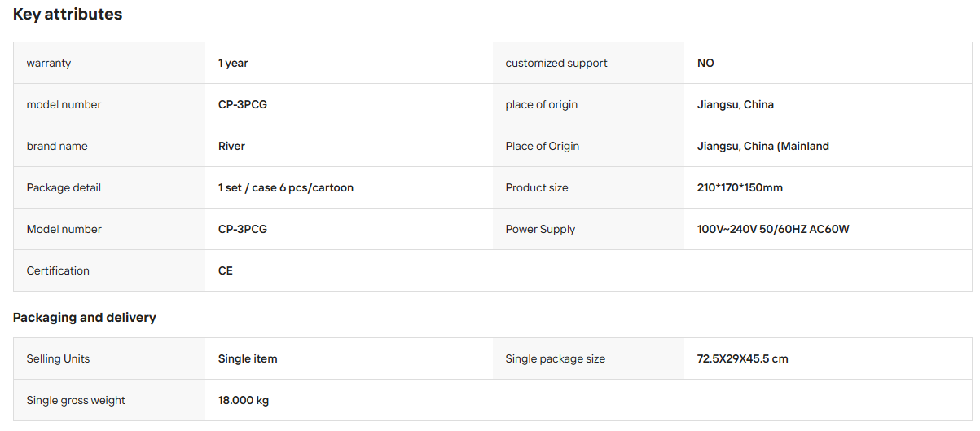Select the Single item selling units value

point(248,358)
